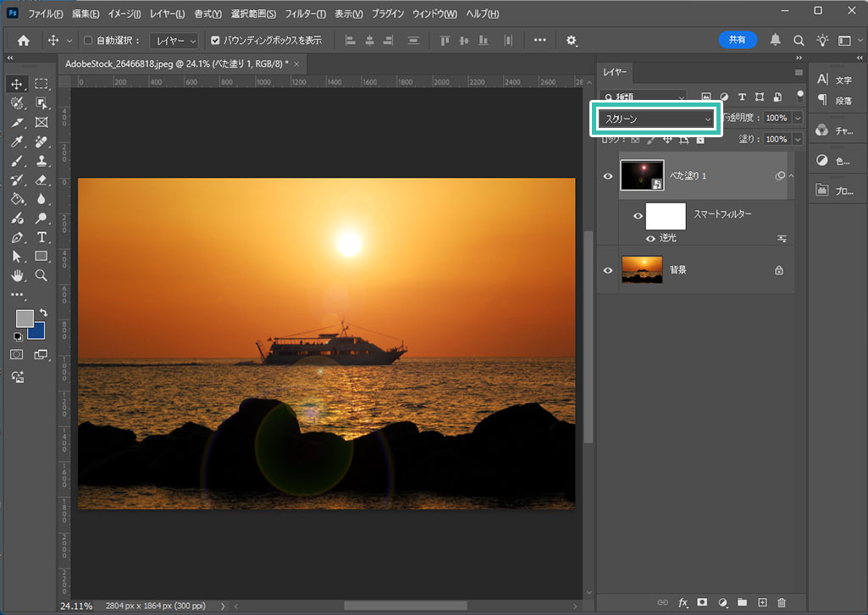
Task: Open the スクリーン blend mode dropdown
Action: tap(657, 119)
